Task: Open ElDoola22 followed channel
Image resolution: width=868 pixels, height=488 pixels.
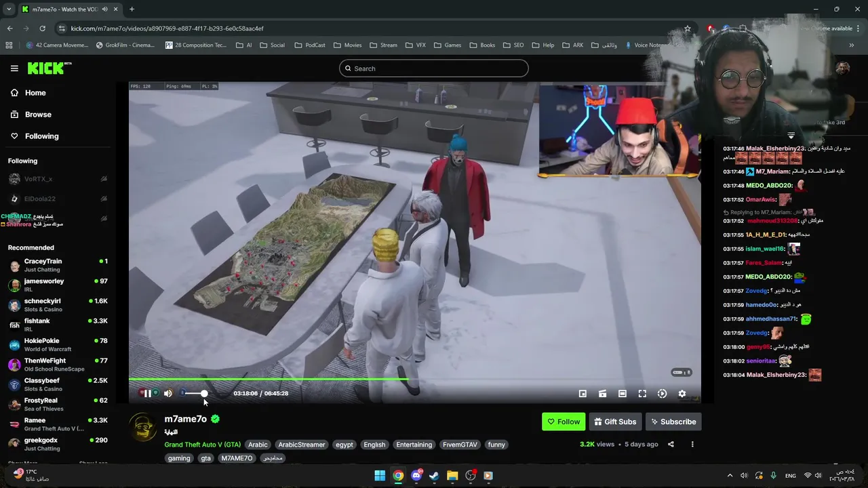Action: pyautogui.click(x=58, y=199)
